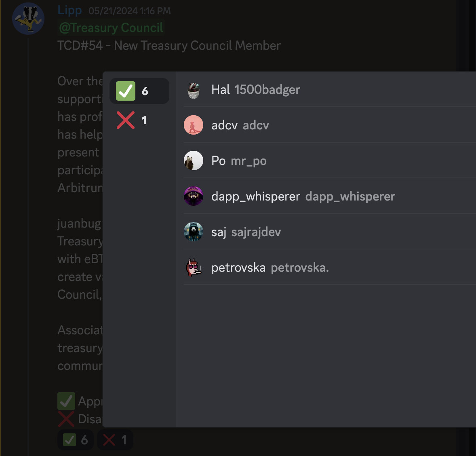The height and width of the screenshot is (456, 476).
Task: Open the petrovska user entry
Action: 329,267
